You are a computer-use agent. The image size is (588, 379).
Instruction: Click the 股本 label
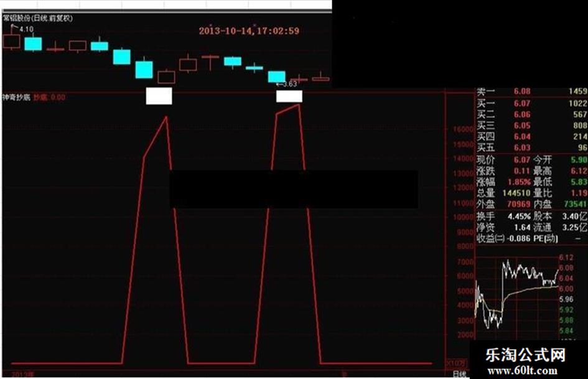pos(542,217)
